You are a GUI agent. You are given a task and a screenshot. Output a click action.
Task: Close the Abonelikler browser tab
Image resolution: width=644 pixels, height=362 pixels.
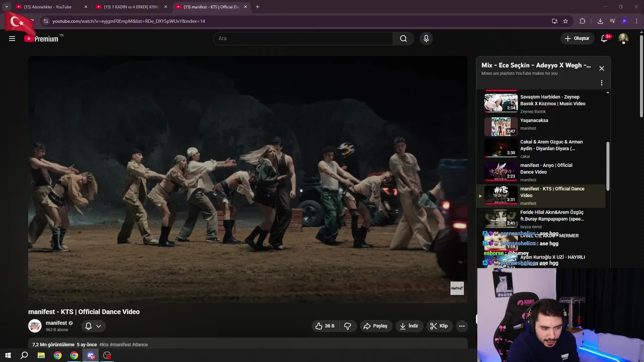click(86, 7)
